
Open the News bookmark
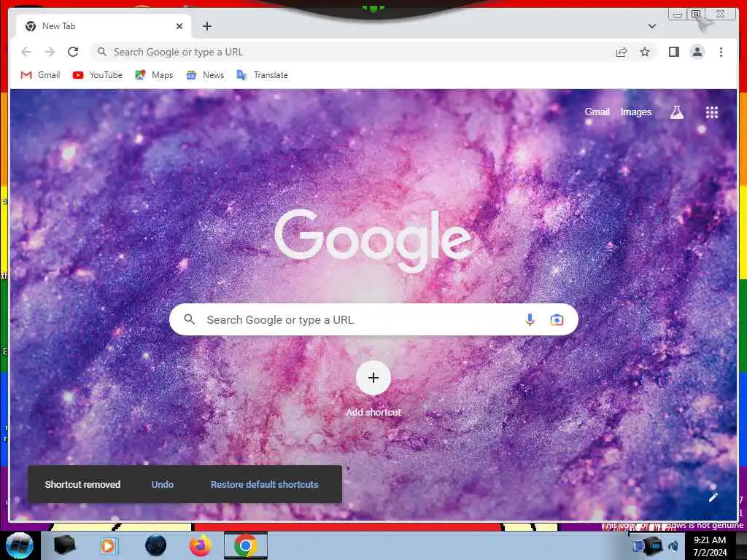(205, 75)
